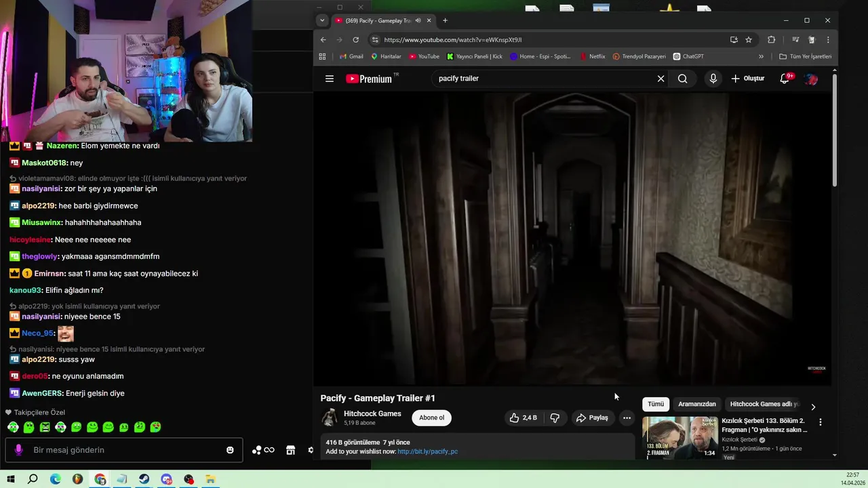Click the Chrome address bar URL

[x=453, y=40]
